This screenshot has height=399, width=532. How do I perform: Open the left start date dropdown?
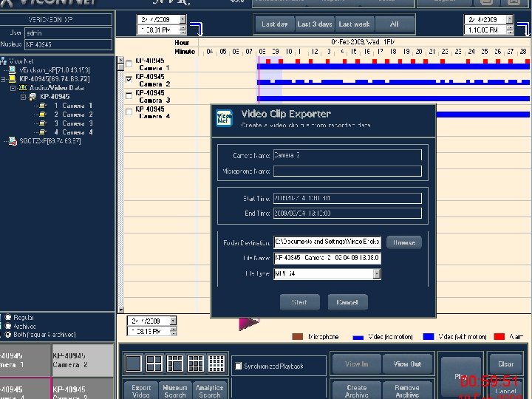(x=183, y=19)
